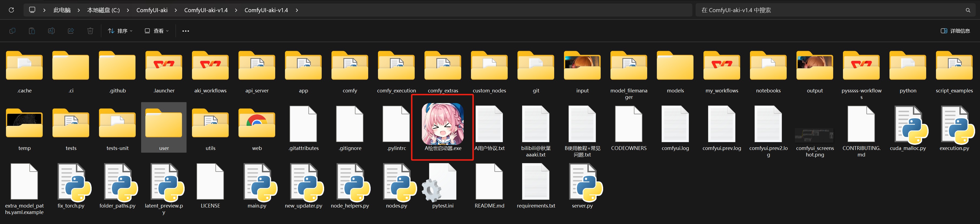
Task: Click the share icon in toolbar
Action: click(71, 31)
